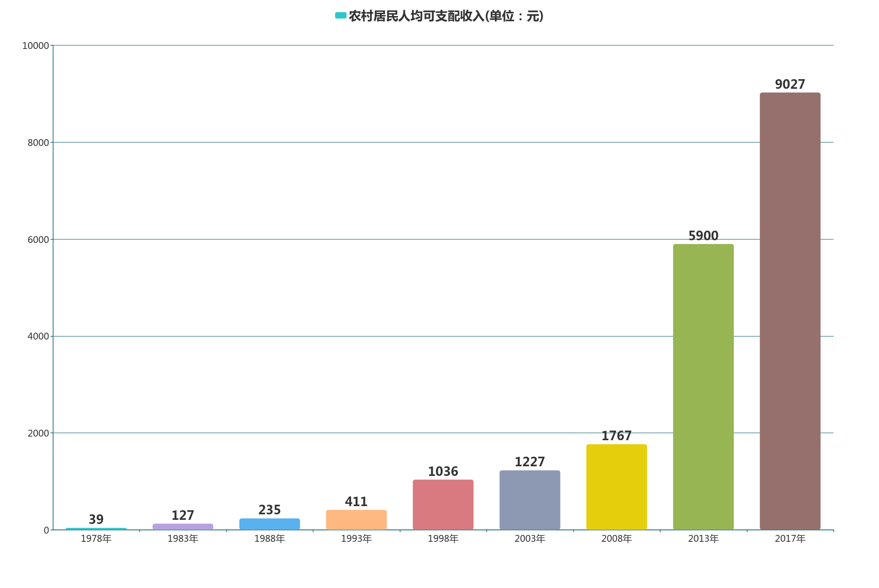This screenshot has width=879, height=588.
Task: Click the purple 1983年 bar
Action: 183,527
